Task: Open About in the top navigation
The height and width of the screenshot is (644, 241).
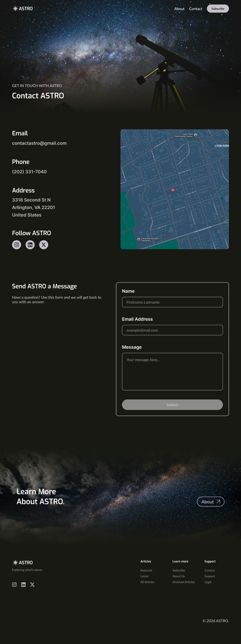Action: click(x=179, y=9)
